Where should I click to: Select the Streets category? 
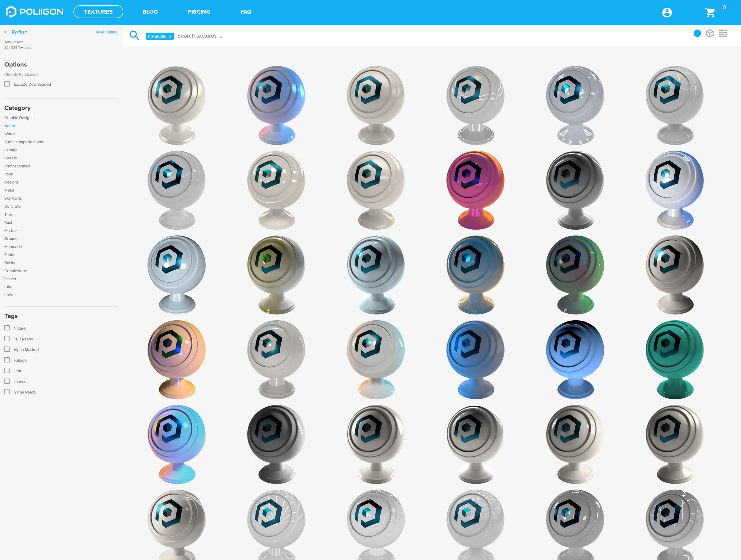tap(10, 158)
